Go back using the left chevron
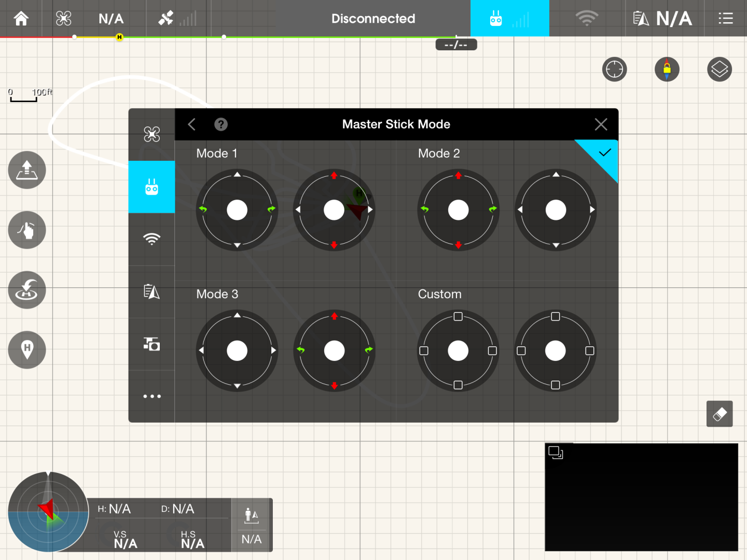 (x=192, y=124)
